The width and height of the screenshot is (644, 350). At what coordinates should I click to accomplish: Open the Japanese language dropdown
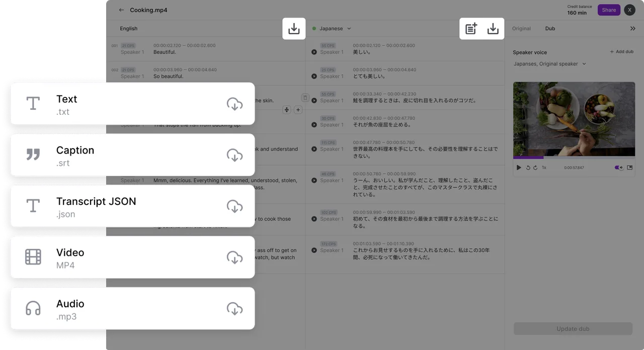tap(335, 29)
